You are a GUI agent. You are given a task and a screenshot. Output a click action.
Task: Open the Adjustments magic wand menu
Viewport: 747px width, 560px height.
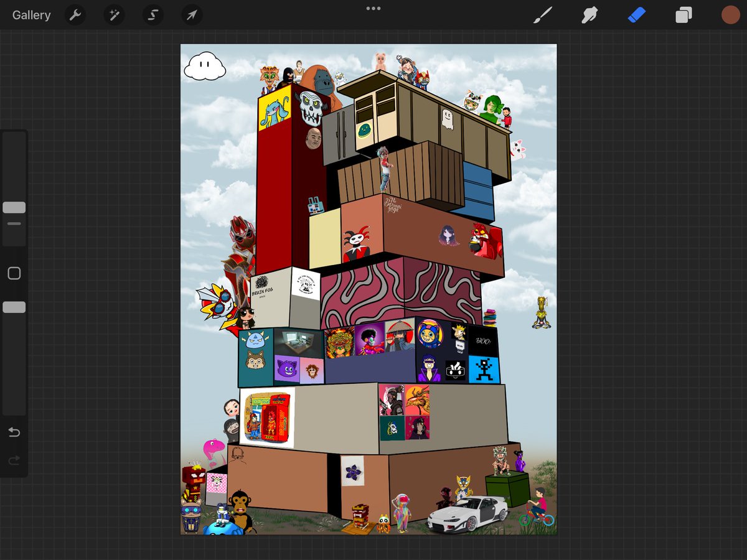pyautogui.click(x=114, y=15)
